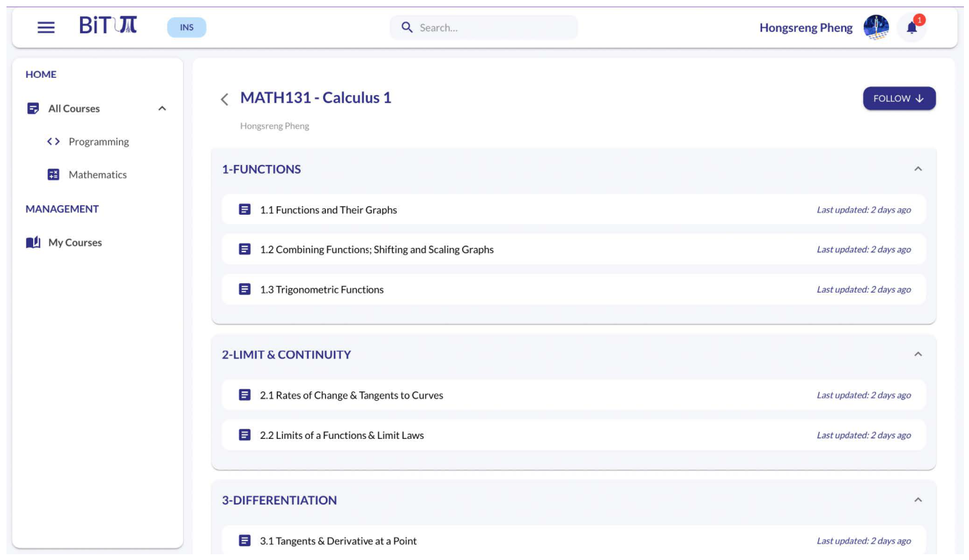This screenshot has width=969, height=560.
Task: Click document icon for 1.1 Functions lesson
Action: 245,210
